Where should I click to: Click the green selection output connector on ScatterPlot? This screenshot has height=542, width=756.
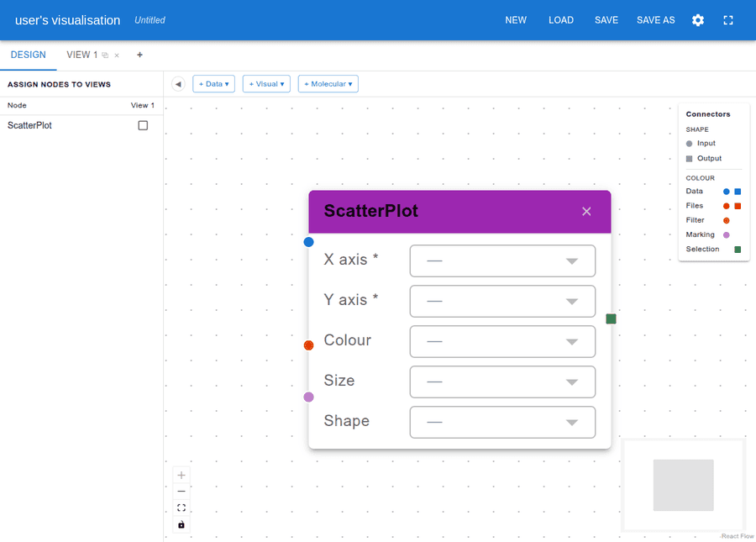611,318
